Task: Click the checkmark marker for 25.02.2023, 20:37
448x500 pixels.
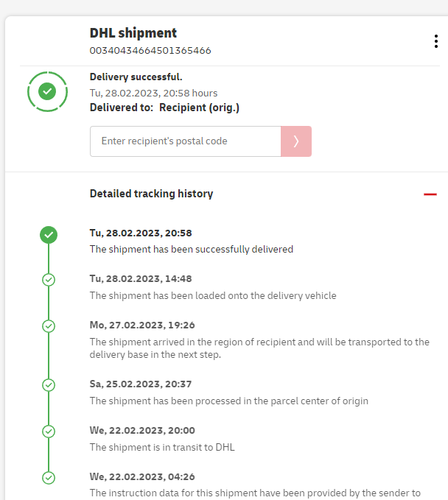Action: [49, 385]
